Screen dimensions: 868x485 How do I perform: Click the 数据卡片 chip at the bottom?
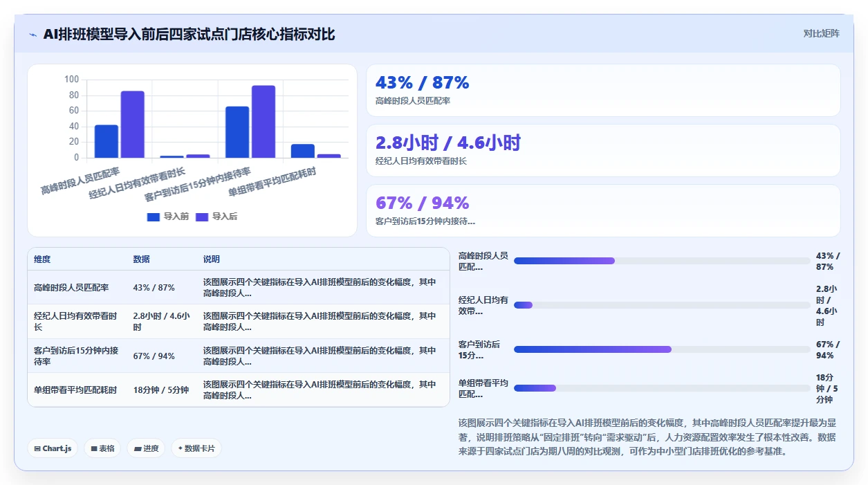click(196, 448)
